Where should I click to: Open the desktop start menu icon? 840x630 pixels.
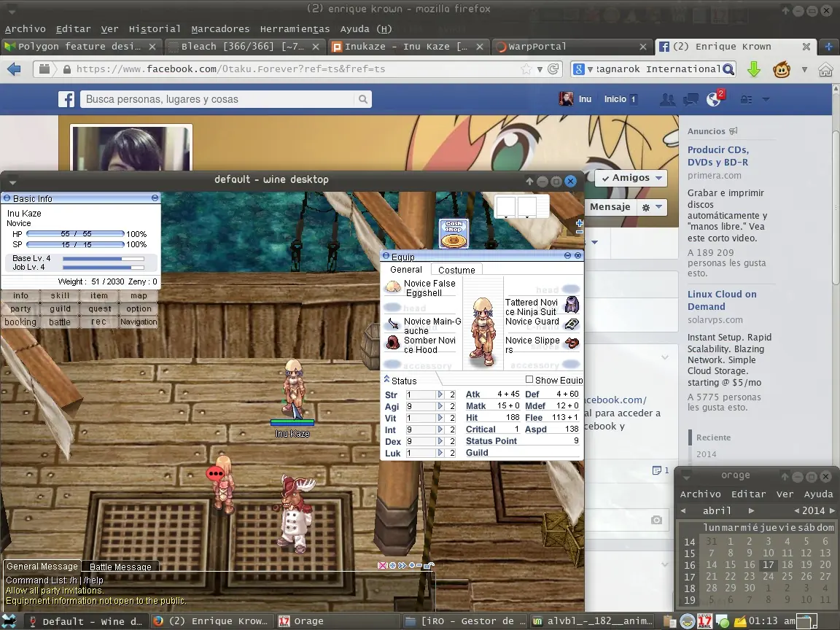(9, 621)
